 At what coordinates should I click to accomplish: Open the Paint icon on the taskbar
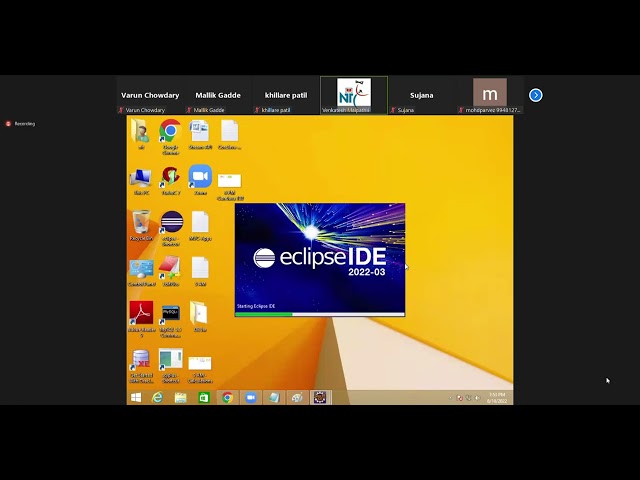coord(297,397)
